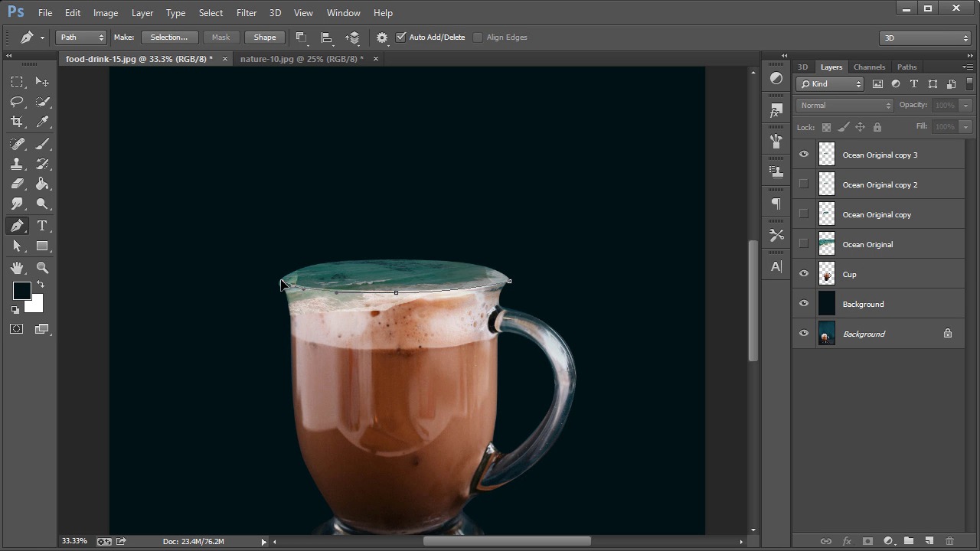Uncheck the Auto Add/Delete checkbox
The image size is (980, 551).
pos(401,37)
